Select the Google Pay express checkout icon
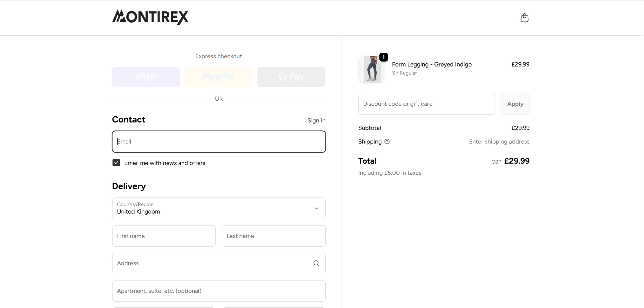Image resolution: width=644 pixels, height=308 pixels. (x=291, y=77)
